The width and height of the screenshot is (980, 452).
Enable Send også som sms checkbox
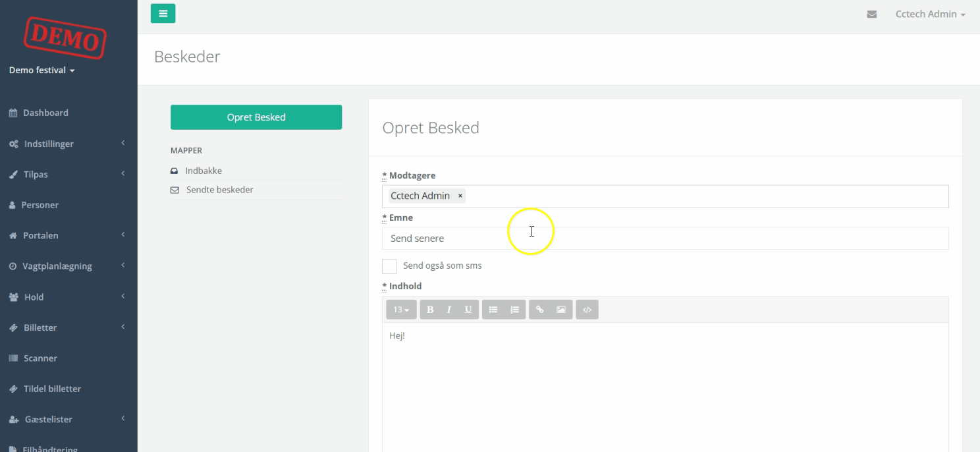(389, 266)
